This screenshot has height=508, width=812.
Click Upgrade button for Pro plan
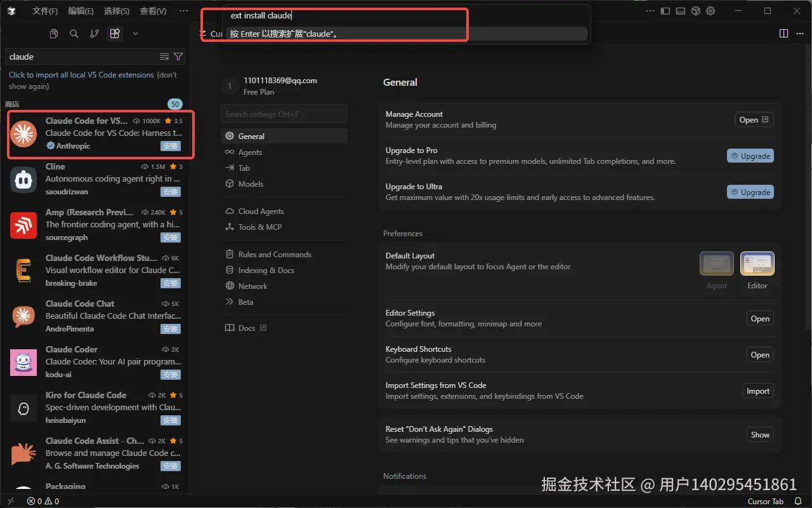coord(750,156)
